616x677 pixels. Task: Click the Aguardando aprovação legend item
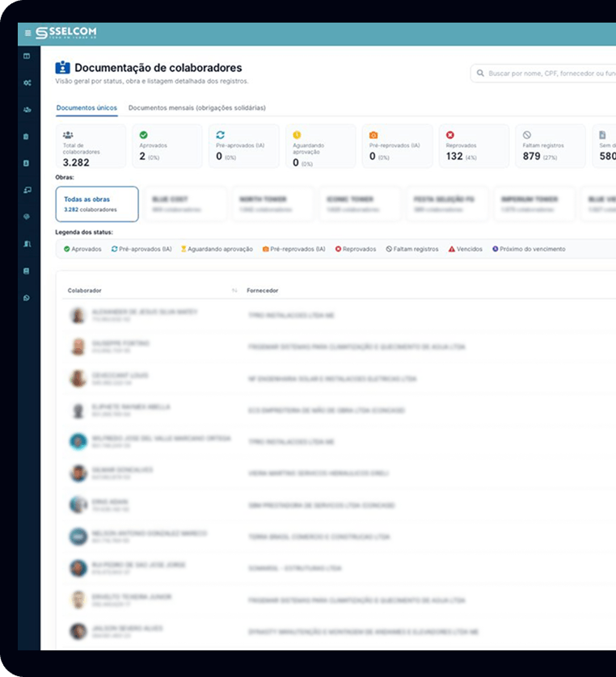(x=217, y=249)
